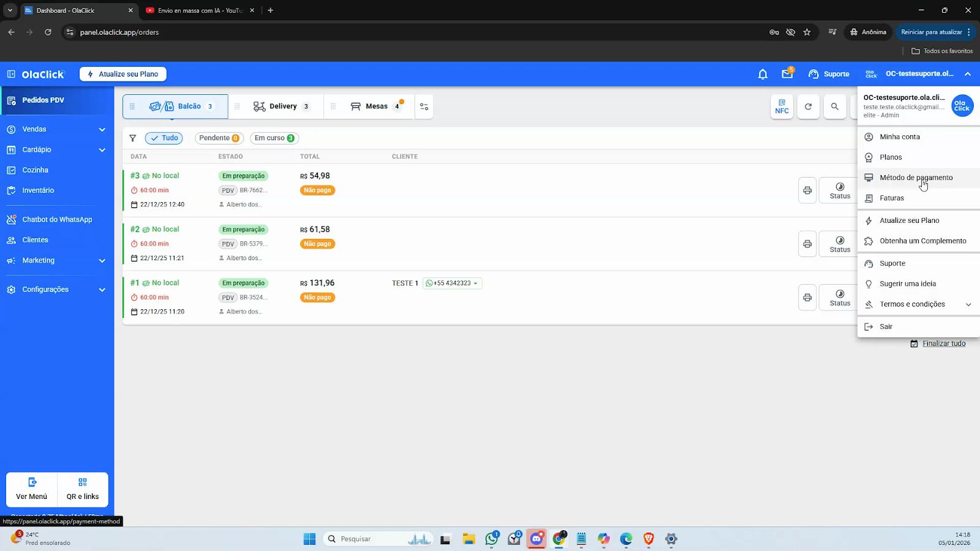Open tab settings sliders icon
The height and width of the screenshot is (551, 980).
pyautogui.click(x=424, y=107)
